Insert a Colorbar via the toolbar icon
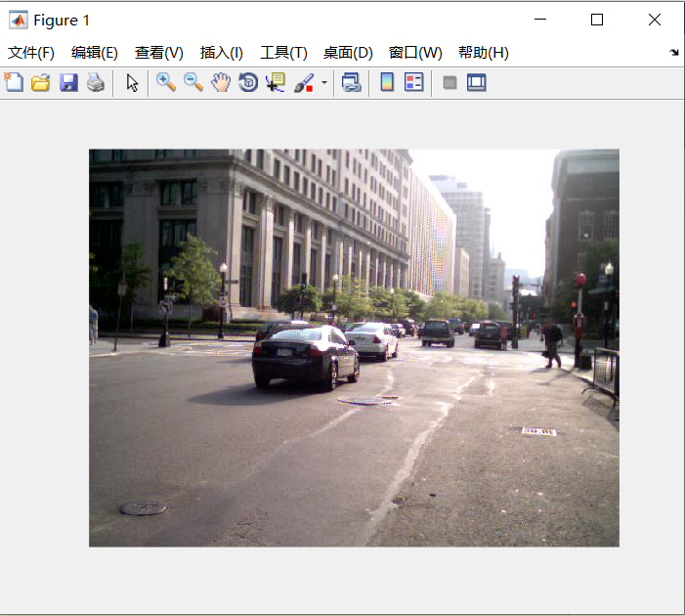Image resolution: width=685 pixels, height=616 pixels. click(x=387, y=82)
